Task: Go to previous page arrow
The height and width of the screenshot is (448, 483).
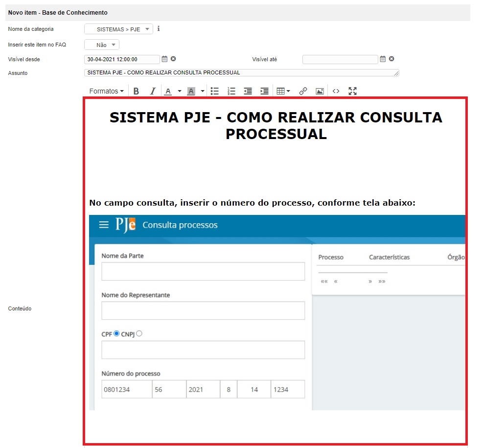Action: click(x=336, y=282)
